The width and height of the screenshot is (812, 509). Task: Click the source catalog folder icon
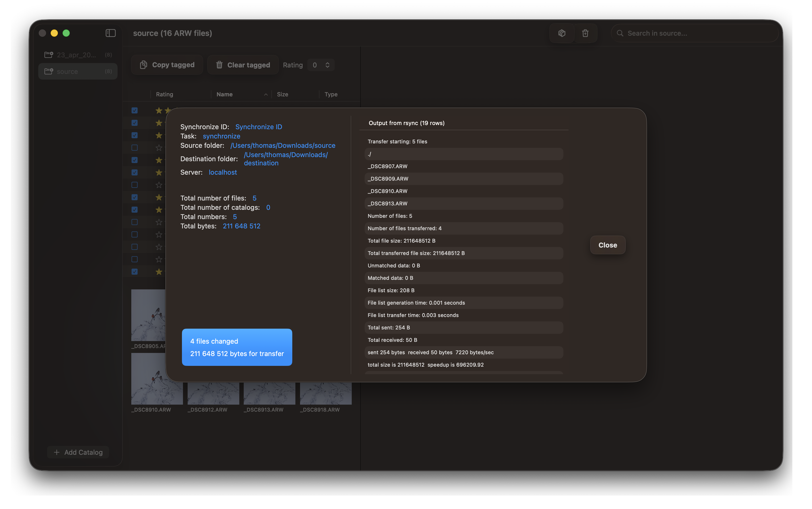click(x=49, y=71)
